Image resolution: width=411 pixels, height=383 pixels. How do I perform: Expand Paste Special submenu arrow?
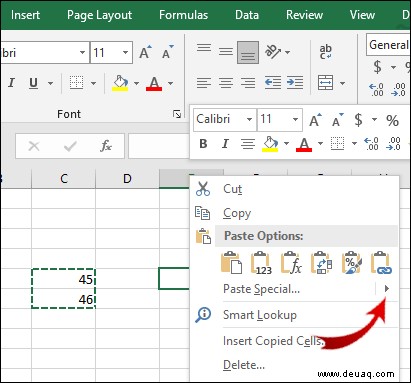click(x=387, y=288)
